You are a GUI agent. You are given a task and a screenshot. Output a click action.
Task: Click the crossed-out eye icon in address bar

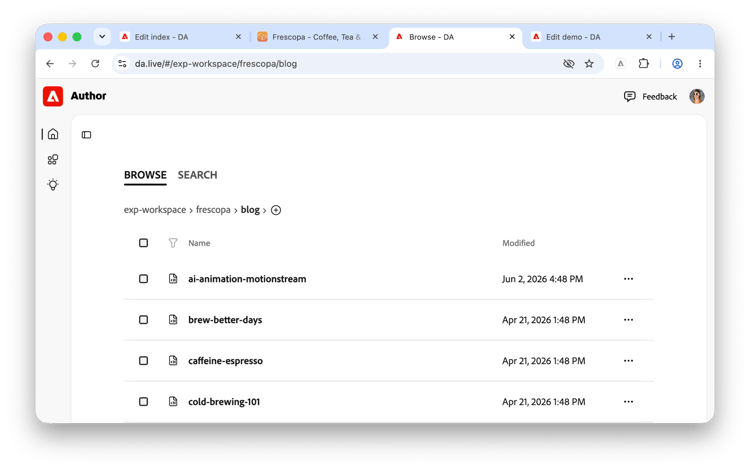point(568,64)
